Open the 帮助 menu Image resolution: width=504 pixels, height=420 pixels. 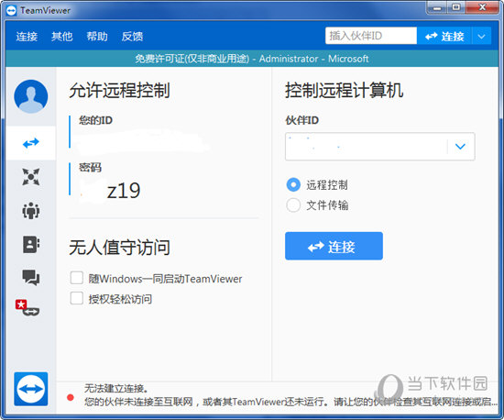[97, 37]
